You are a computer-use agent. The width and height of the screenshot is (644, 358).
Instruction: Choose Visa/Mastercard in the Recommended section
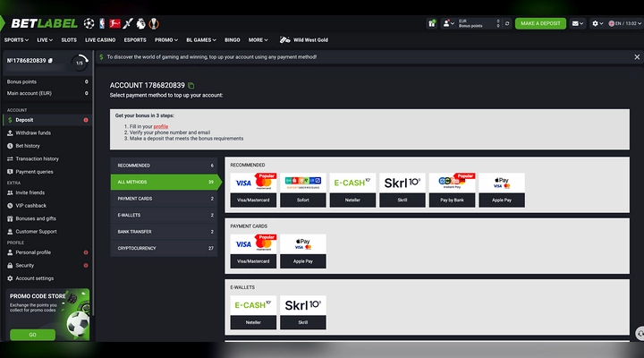253,190
